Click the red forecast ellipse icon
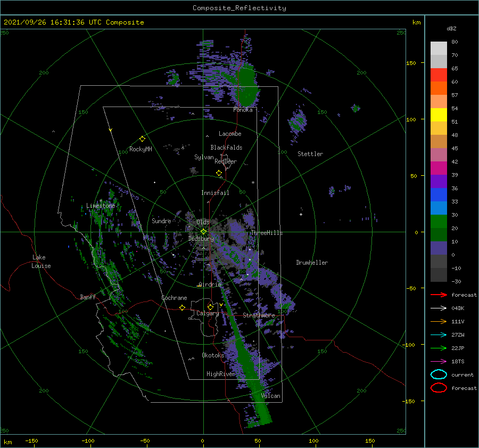The width and height of the screenshot is (479, 448). (x=439, y=388)
